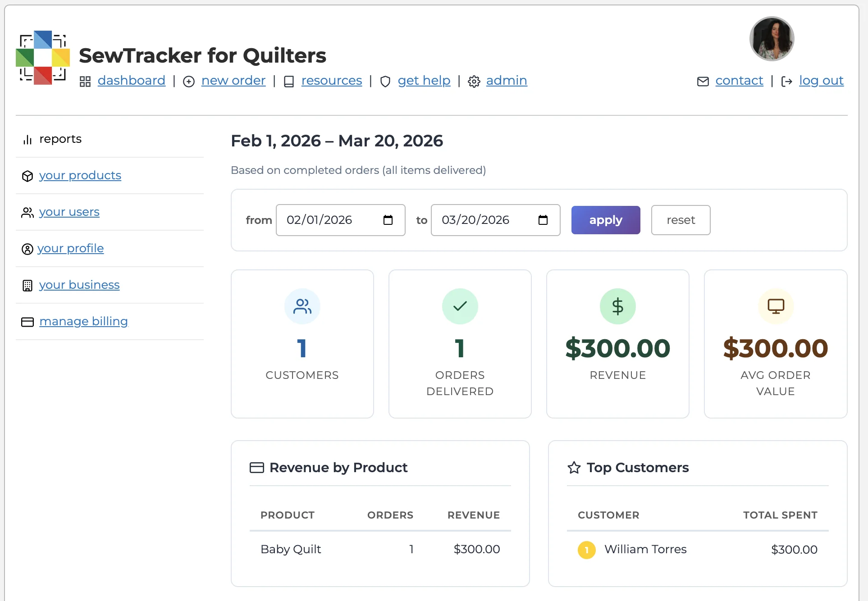Viewport: 868px width, 601px height.
Task: Open the 'from' date picker calendar
Action: (x=388, y=220)
